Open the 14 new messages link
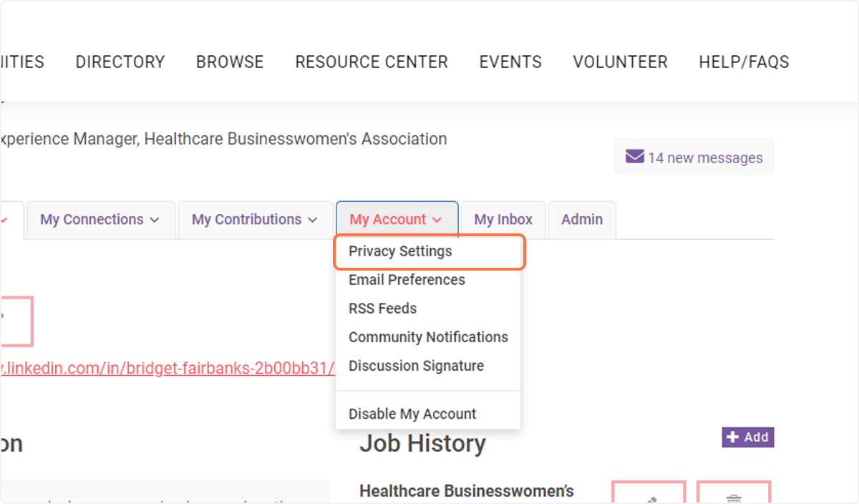 point(694,157)
